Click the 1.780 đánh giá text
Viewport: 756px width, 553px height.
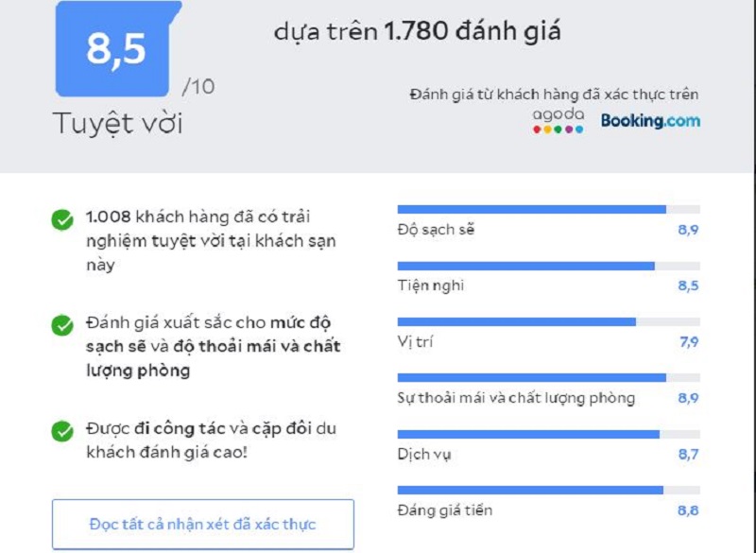[472, 31]
